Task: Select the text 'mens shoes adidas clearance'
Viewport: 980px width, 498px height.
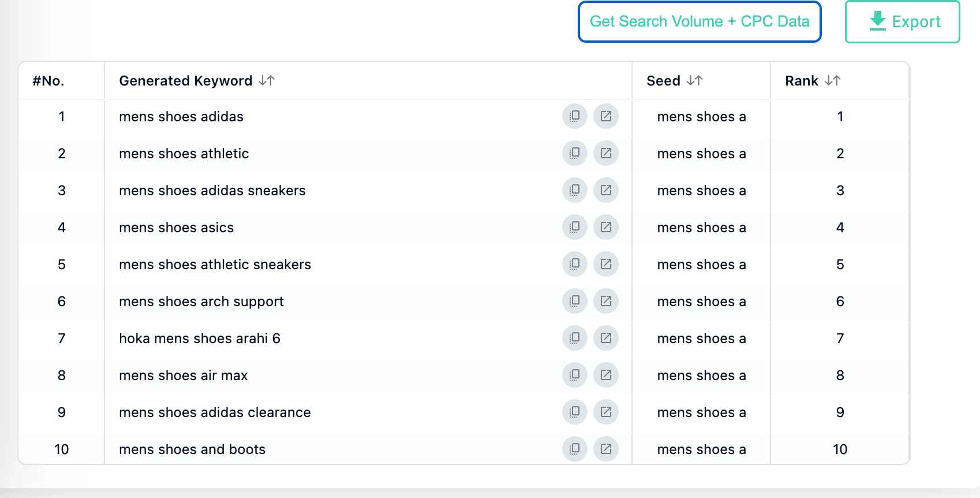Action: (215, 412)
